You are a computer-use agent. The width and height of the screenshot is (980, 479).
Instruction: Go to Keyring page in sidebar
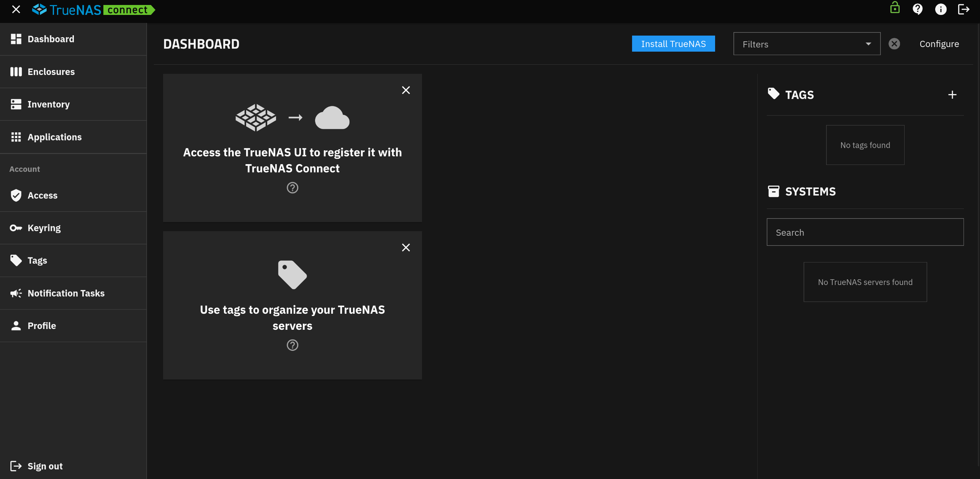(x=44, y=228)
